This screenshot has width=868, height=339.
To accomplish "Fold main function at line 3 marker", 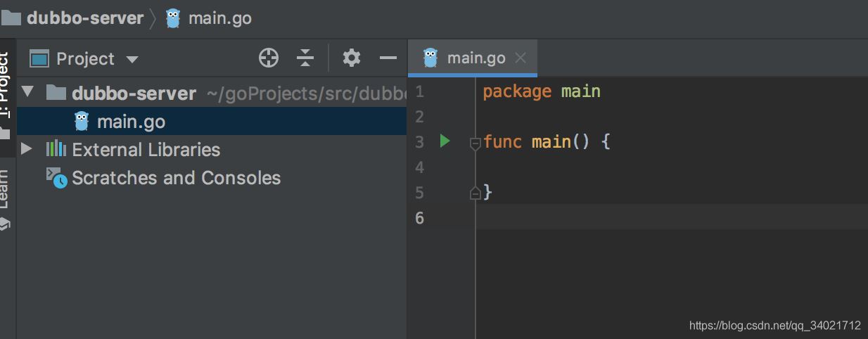I will 475,143.
